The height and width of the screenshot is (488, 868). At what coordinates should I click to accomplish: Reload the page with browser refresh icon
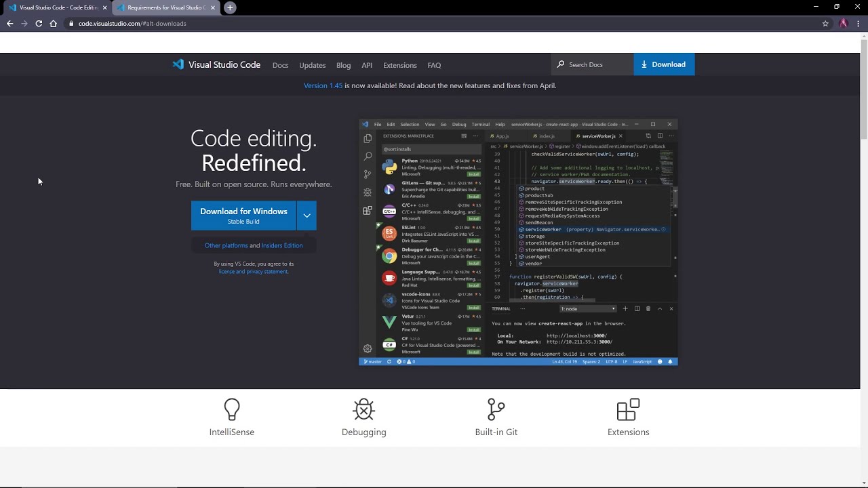click(39, 24)
